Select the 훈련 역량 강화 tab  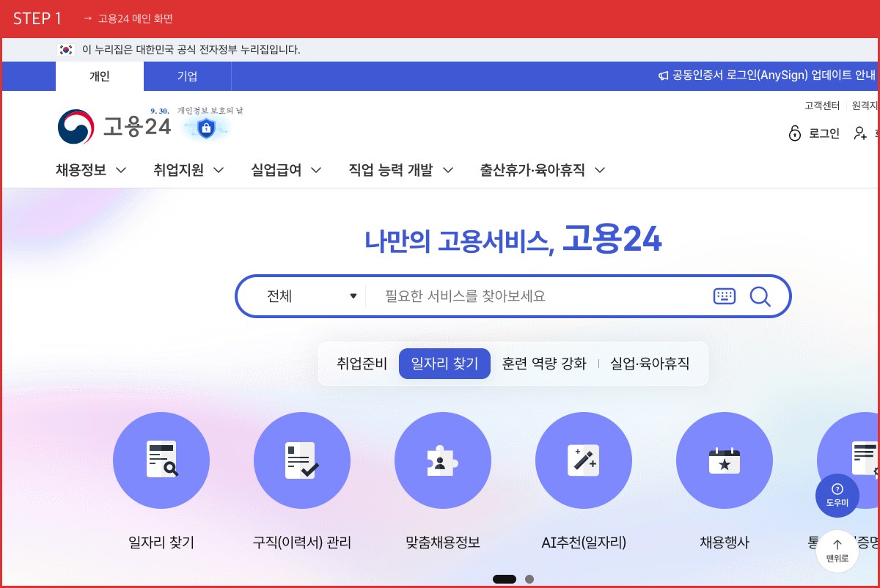[x=544, y=363]
